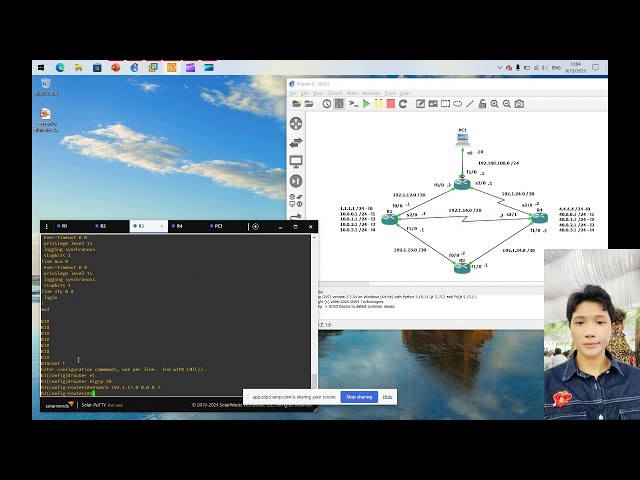Image resolution: width=640 pixels, height=480 pixels.
Task: Click the Stop sharing button
Action: coord(359,397)
